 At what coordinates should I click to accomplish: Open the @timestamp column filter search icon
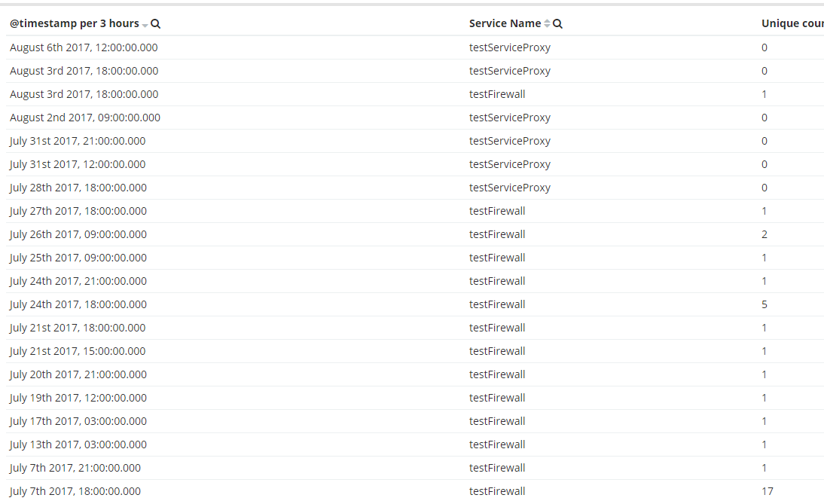[156, 23]
